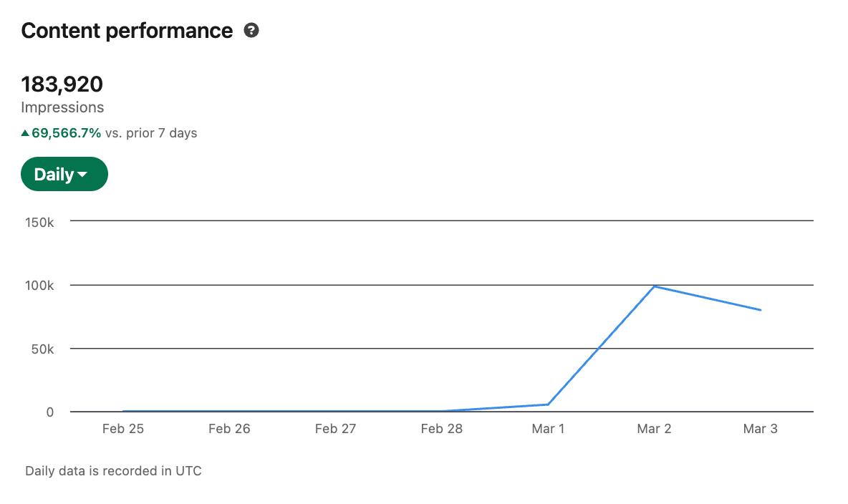Click the Feb 26 x-axis label
This screenshot has width=848, height=504.
tap(229, 429)
